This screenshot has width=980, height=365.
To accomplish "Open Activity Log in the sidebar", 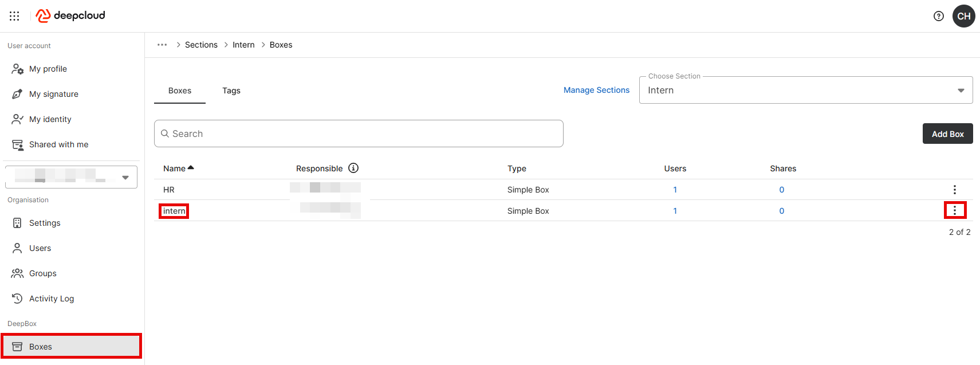I will coord(51,299).
